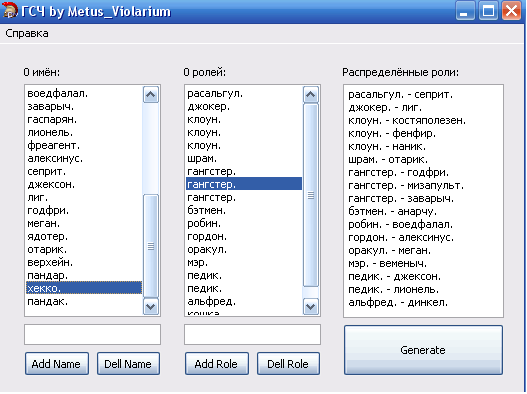
Task: Click the names list scrollbar thumb
Action: [x=151, y=246]
